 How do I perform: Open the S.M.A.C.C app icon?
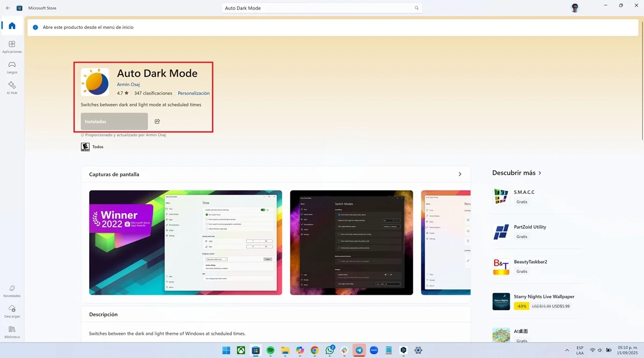(x=501, y=196)
